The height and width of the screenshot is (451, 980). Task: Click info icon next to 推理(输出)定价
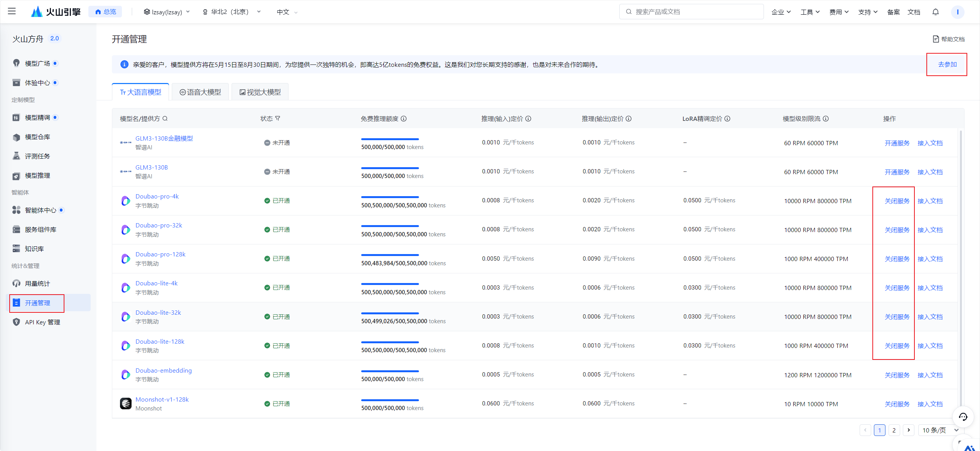(x=629, y=119)
